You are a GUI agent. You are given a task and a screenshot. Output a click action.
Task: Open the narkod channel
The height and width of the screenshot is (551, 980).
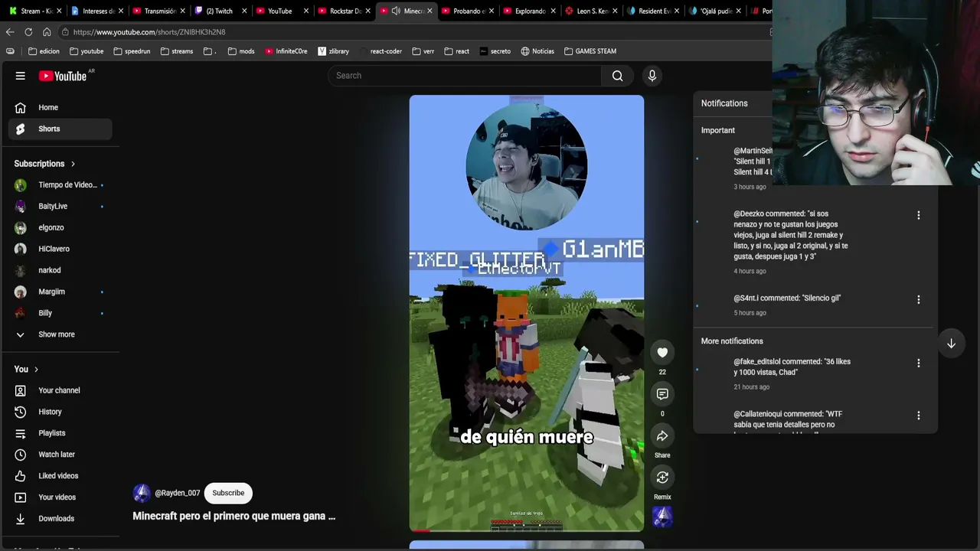tap(60, 270)
